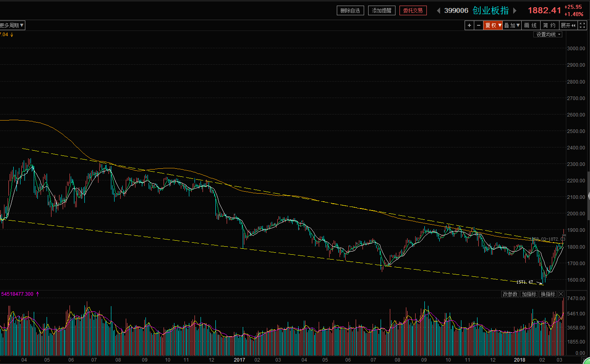Viewport: 590px width, 364px height.
Task: Click 改参数 change parameters button
Action: point(510,294)
